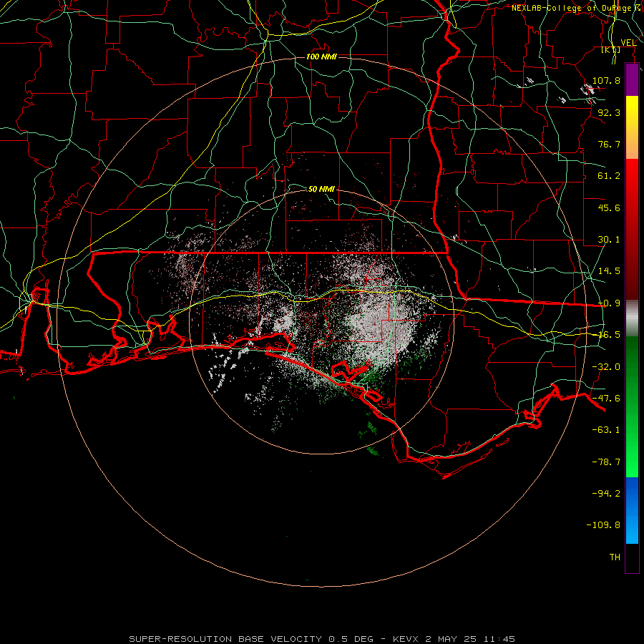This screenshot has width=644, height=644.
Task: Select the -78.7 legend value
Action: [606, 462]
